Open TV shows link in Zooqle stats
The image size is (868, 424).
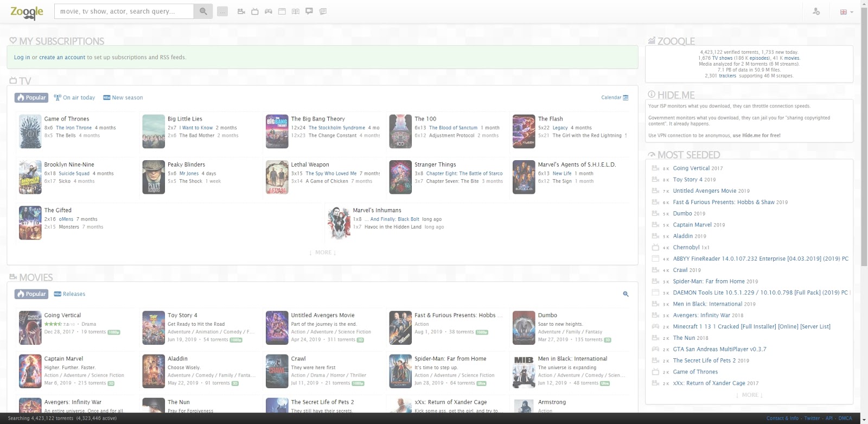[723, 58]
